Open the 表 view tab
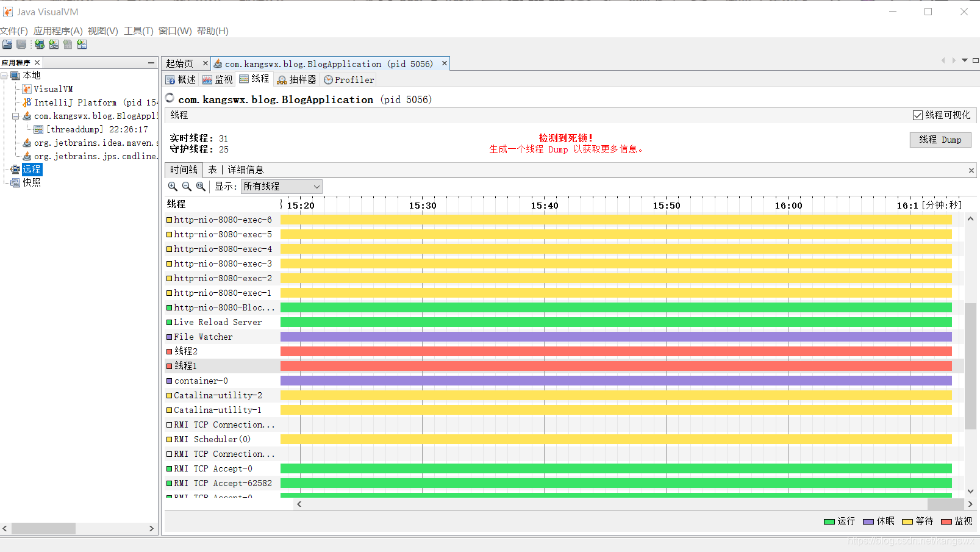This screenshot has width=980, height=552. 212,170
